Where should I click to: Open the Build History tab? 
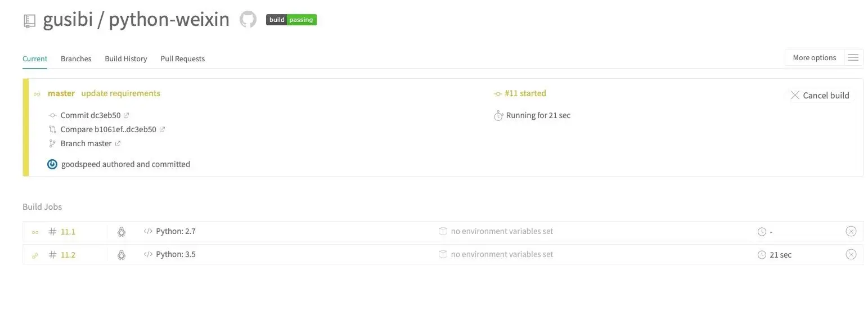[x=126, y=58]
